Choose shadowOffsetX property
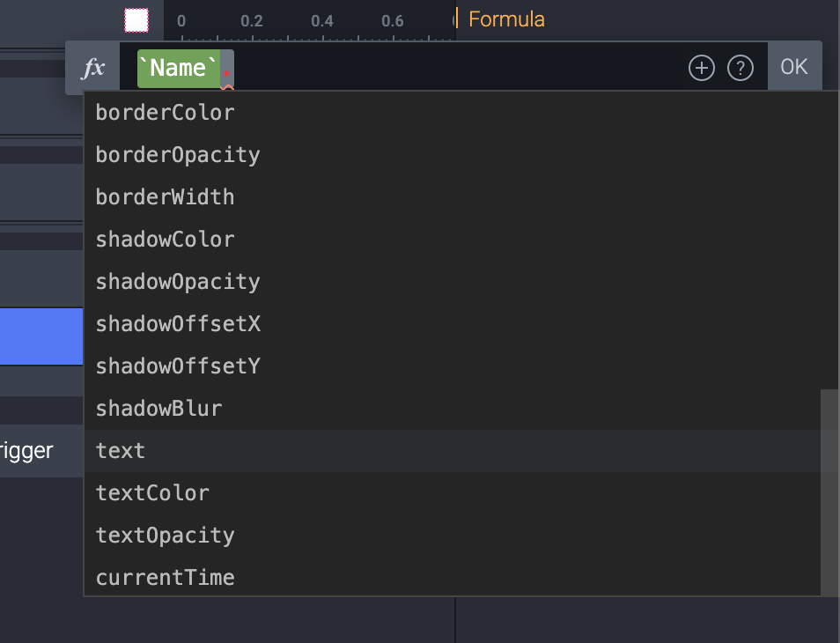Screen dimensions: 840x643 pyautogui.click(x=178, y=324)
